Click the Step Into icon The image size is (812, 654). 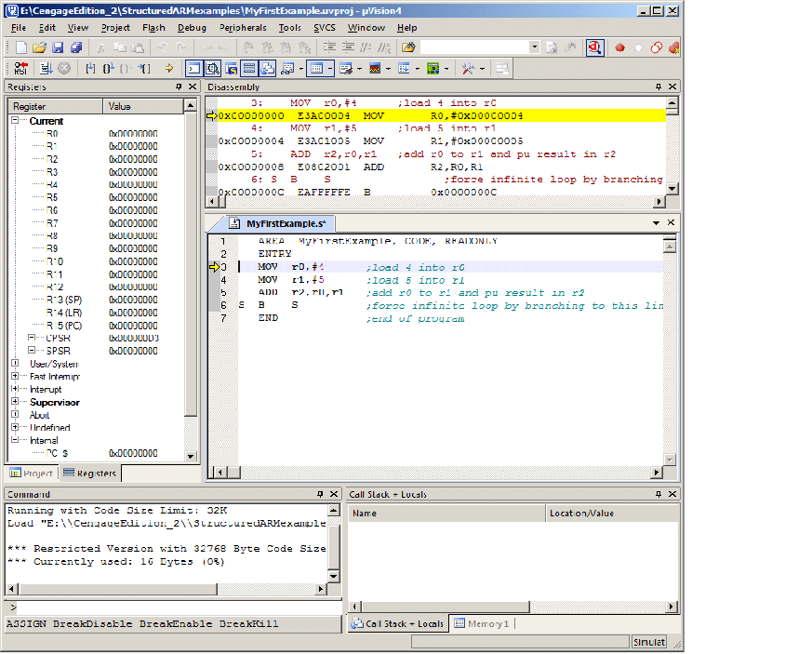coord(90,67)
